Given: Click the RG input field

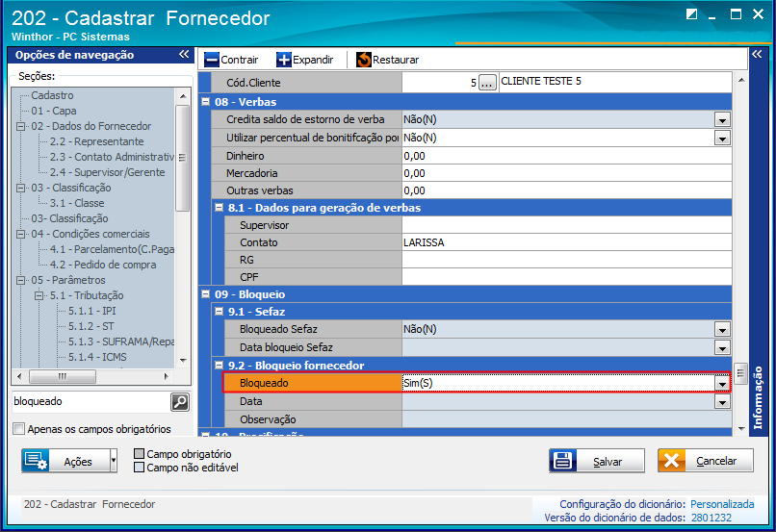Looking at the screenshot, I should (567, 260).
